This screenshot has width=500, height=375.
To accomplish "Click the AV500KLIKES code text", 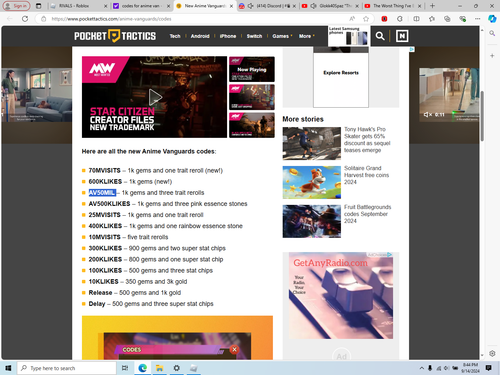I will (x=109, y=204).
